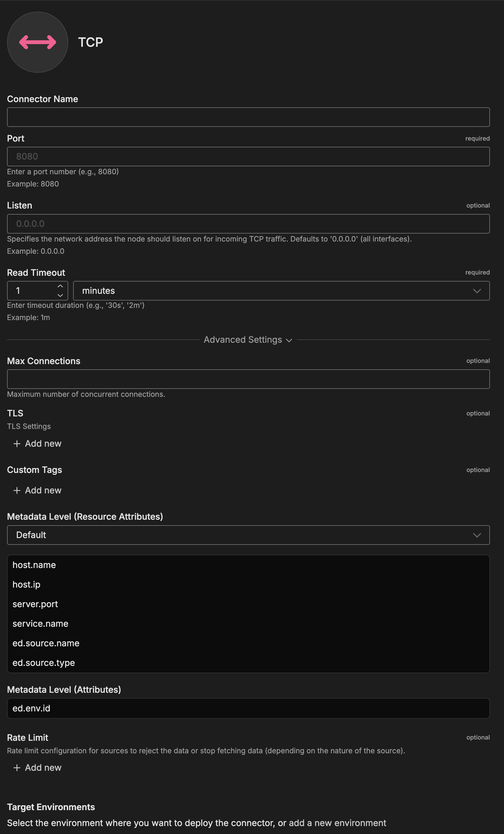Decrease Read Timeout value with down arrow
The width and height of the screenshot is (504, 834).
click(60, 295)
